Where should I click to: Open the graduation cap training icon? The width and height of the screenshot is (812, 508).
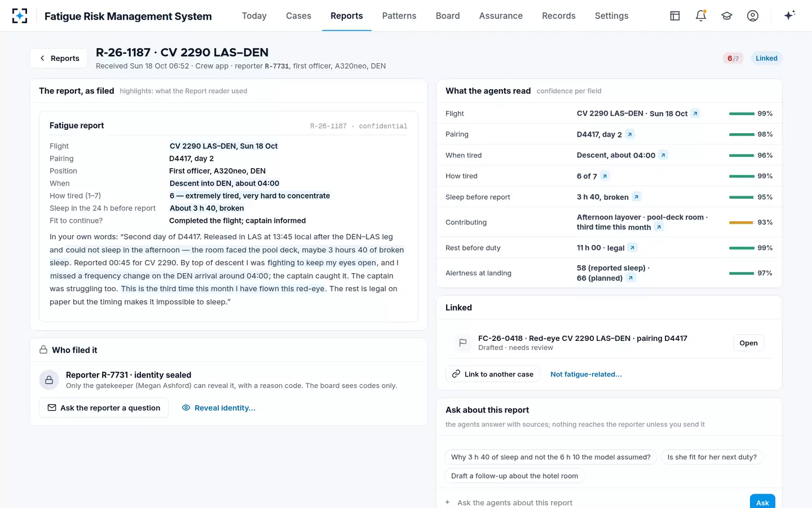(727, 16)
